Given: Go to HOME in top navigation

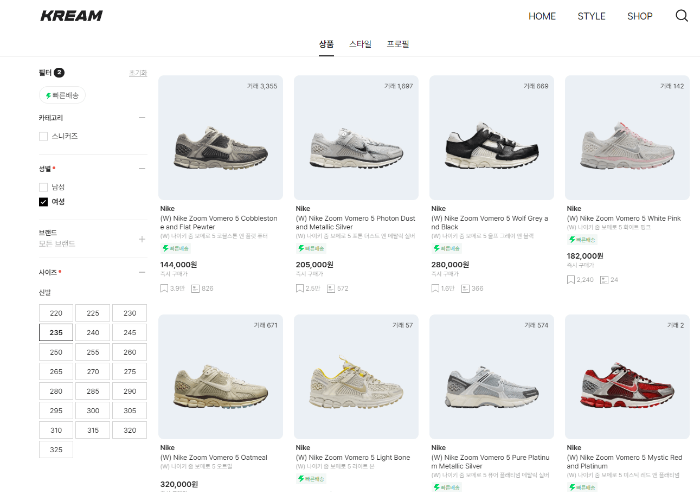Looking at the screenshot, I should pos(542,17).
